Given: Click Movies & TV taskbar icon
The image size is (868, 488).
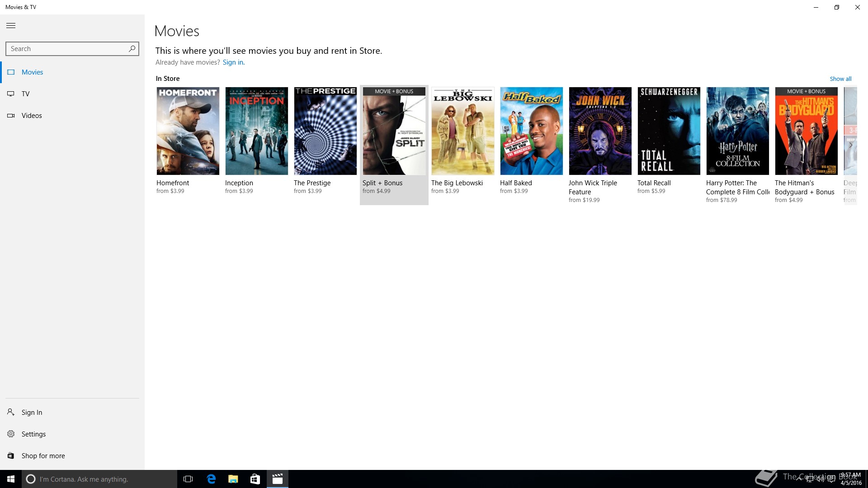Looking at the screenshot, I should pos(277,479).
